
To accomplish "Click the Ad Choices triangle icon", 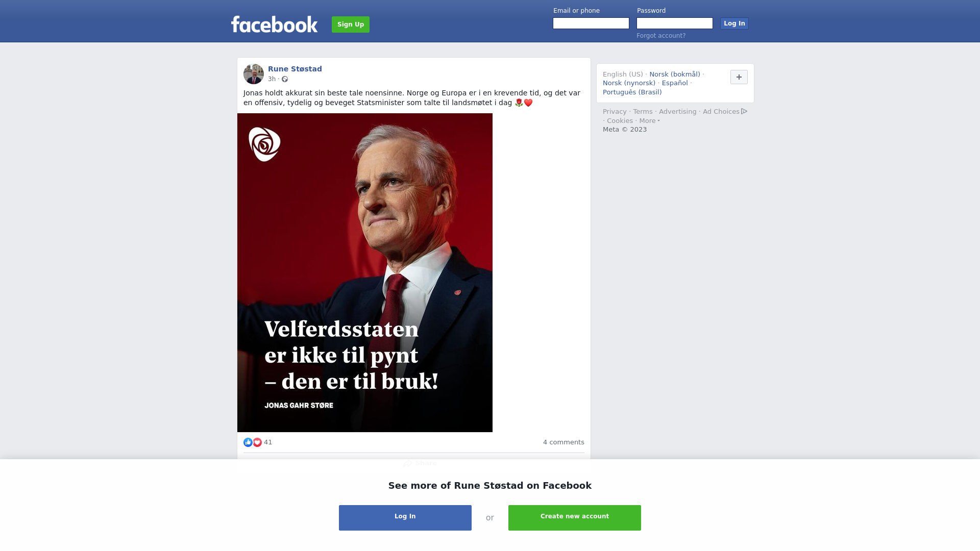I will [x=744, y=111].
